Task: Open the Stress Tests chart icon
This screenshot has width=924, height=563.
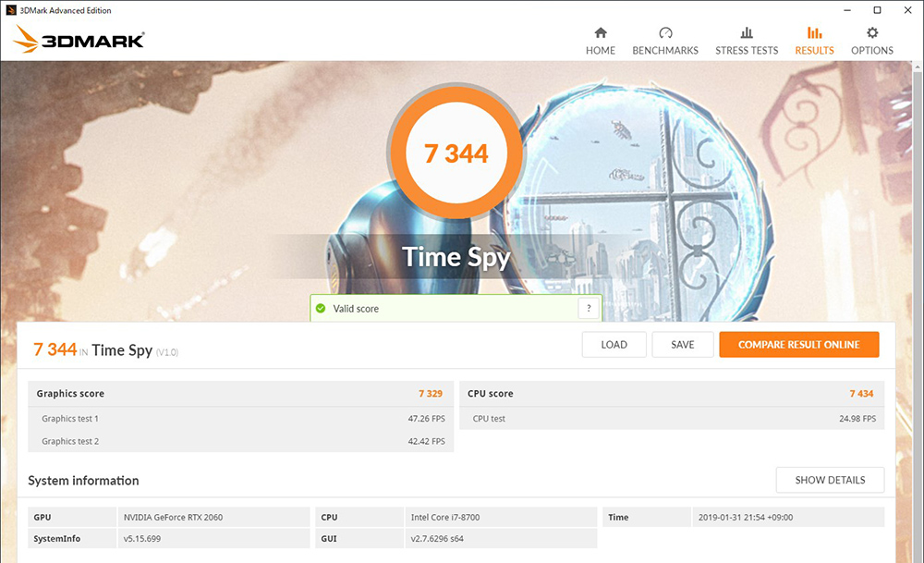Action: click(x=747, y=32)
